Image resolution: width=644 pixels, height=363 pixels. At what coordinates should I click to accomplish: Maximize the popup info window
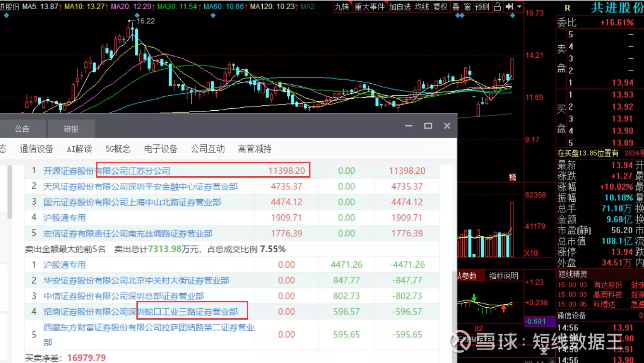point(428,126)
